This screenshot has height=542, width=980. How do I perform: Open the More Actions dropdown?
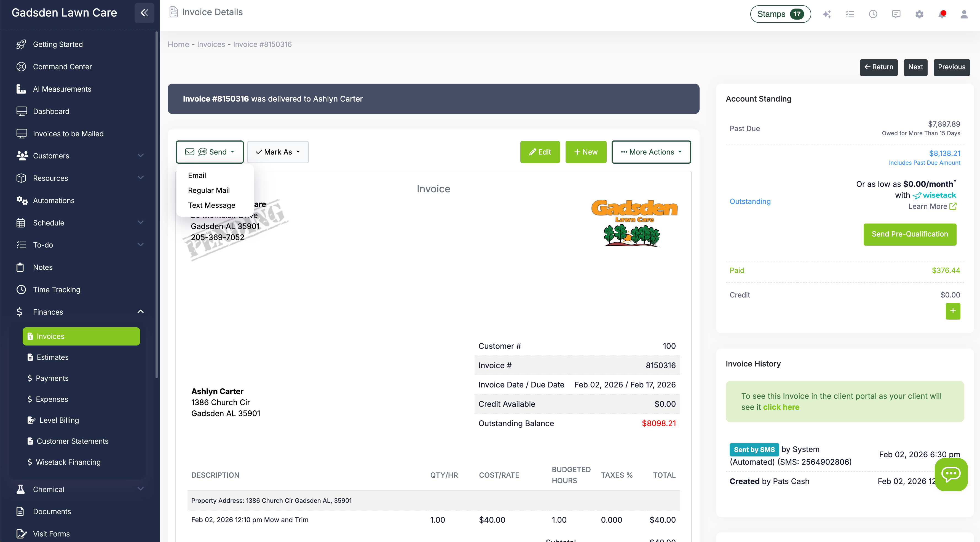coord(651,152)
